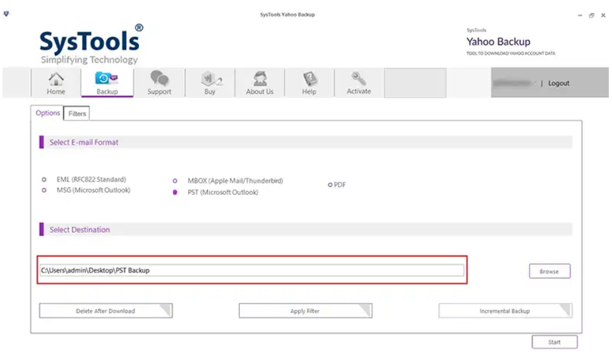Click the Select Destination heading
This screenshot has height=364, width=612.
click(x=80, y=230)
